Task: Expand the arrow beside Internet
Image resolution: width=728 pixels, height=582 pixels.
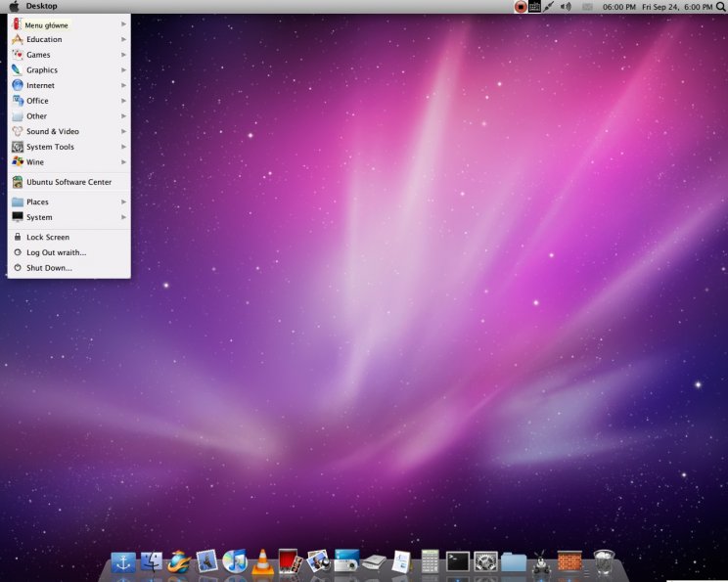Action: coord(123,85)
